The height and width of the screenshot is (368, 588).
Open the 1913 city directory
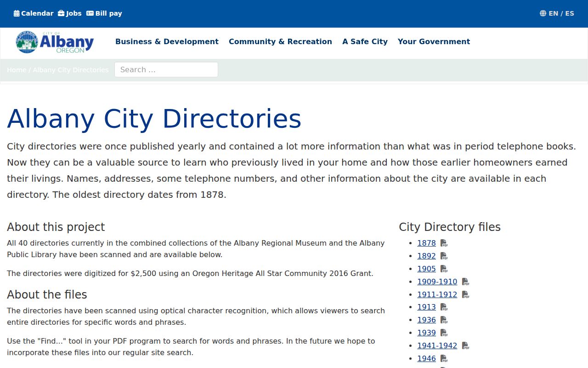[426, 307]
